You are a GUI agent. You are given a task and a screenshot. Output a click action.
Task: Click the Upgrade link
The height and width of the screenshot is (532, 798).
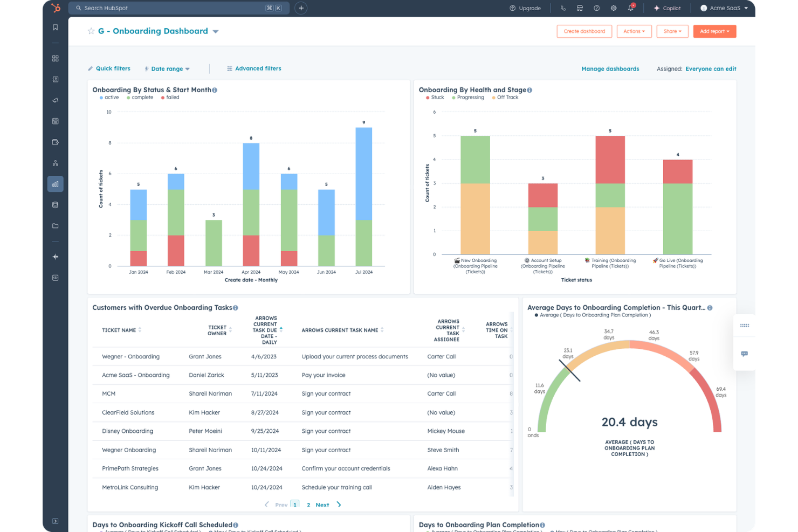coord(525,8)
